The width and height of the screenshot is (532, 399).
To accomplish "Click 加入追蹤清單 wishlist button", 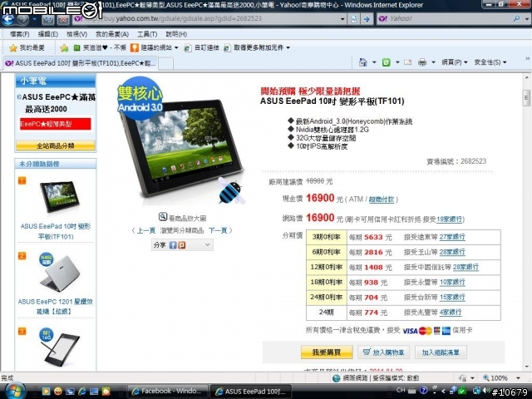I will 441,352.
